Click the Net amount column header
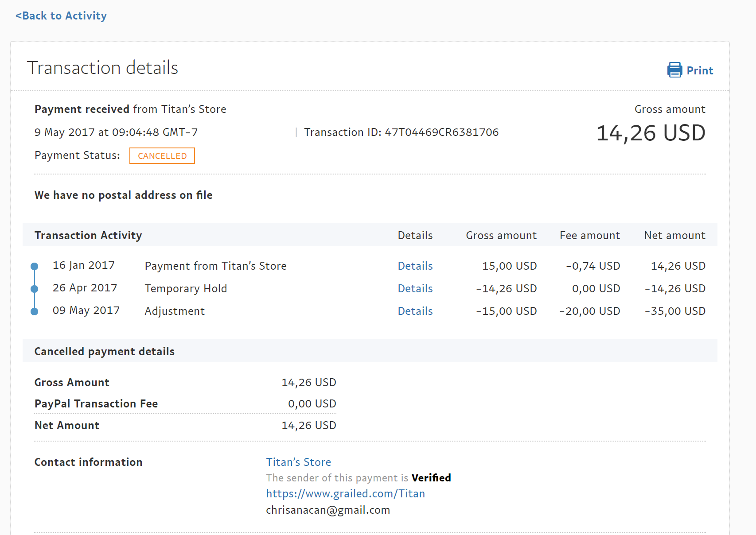This screenshot has height=535, width=756. (x=674, y=235)
